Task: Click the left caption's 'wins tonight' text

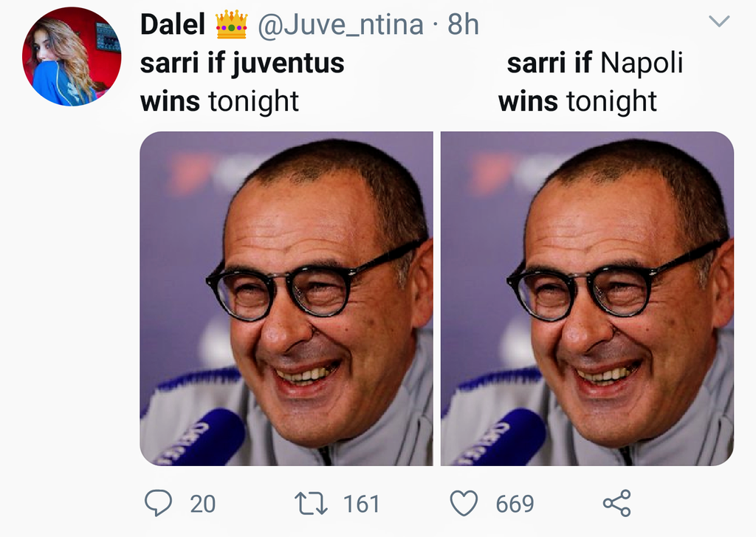Action: [219, 101]
